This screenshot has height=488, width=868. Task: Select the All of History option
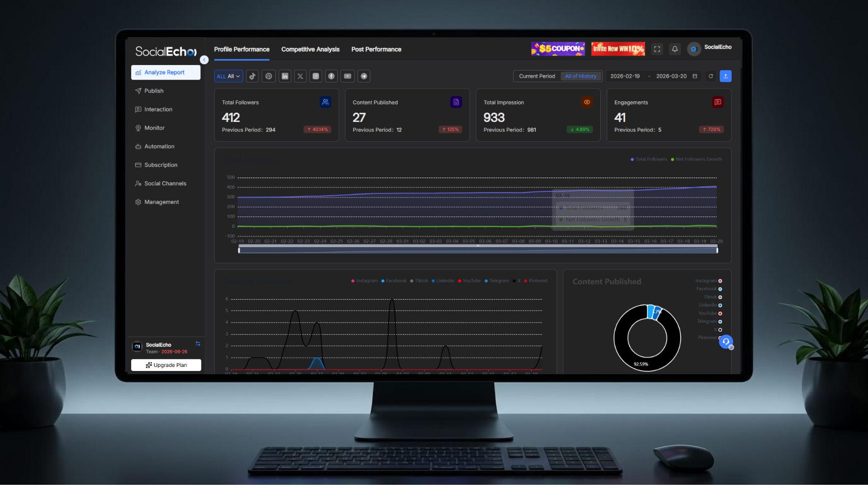point(580,76)
